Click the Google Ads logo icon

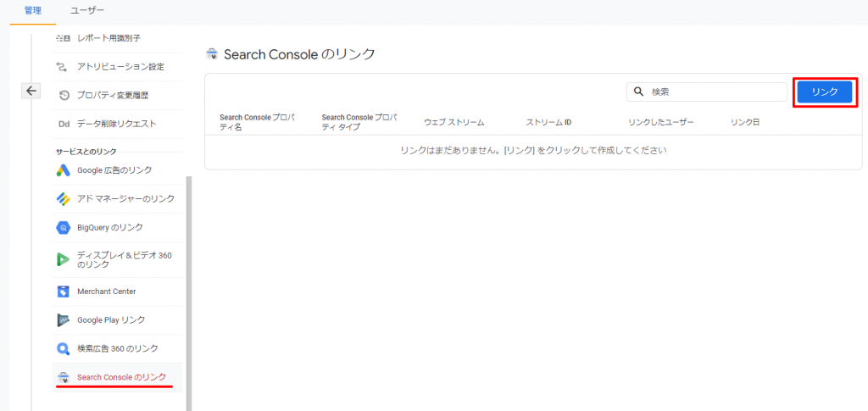coord(63,170)
